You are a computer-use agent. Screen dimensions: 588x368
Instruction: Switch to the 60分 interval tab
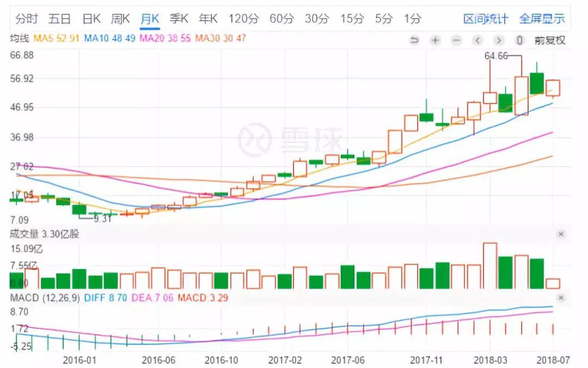(281, 19)
